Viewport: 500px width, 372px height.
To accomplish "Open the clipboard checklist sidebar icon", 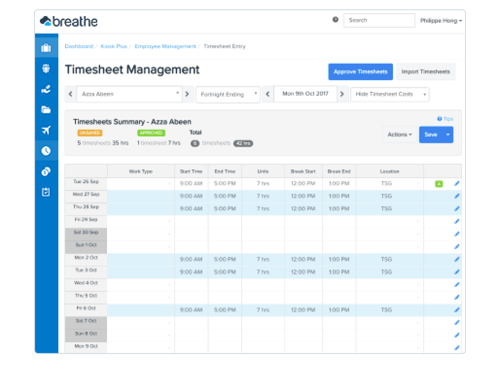I will tap(46, 192).
